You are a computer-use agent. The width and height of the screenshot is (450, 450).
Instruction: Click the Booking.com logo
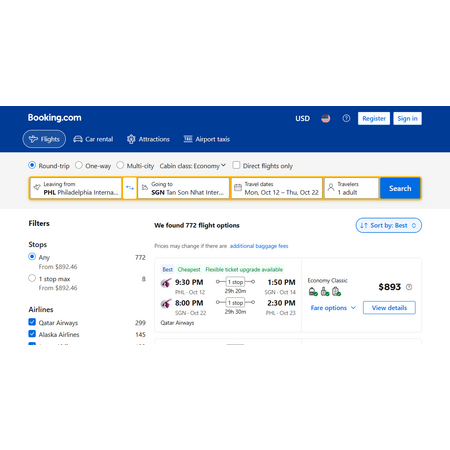click(x=55, y=118)
